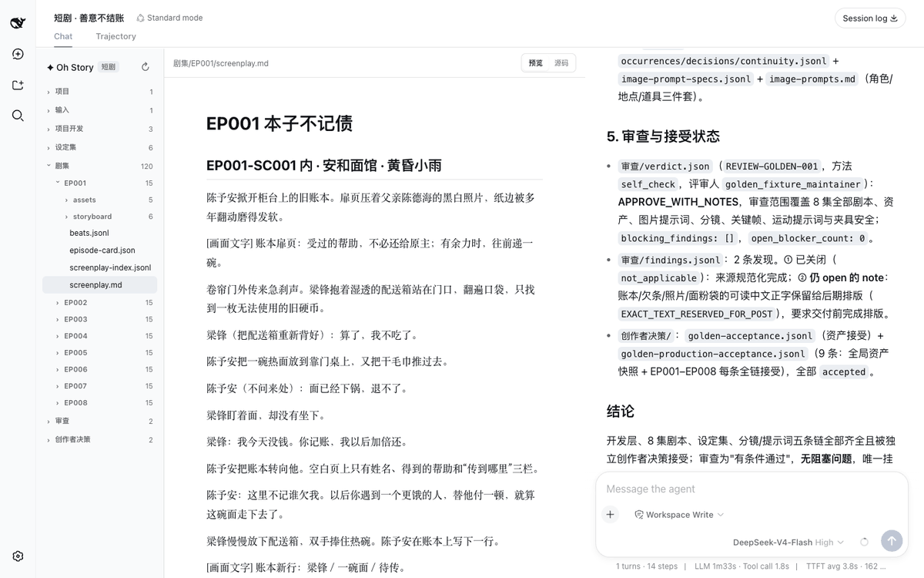Send message with arrow button
Screen dimensions: 924x578
(891, 541)
